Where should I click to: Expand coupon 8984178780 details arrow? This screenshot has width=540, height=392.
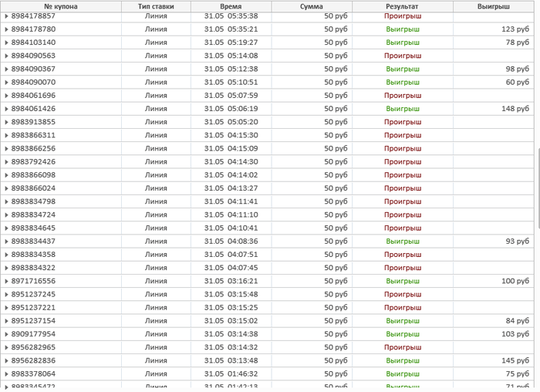click(x=6, y=29)
